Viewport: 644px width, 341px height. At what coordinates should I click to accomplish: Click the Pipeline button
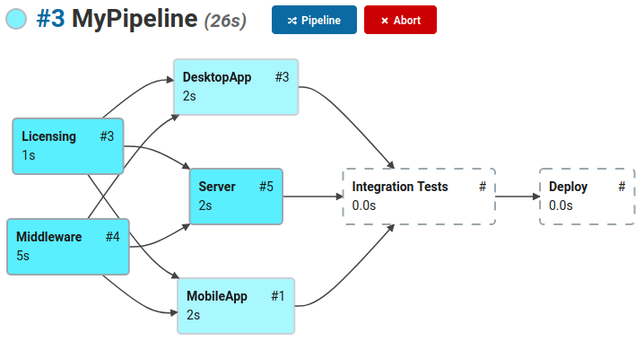point(314,20)
